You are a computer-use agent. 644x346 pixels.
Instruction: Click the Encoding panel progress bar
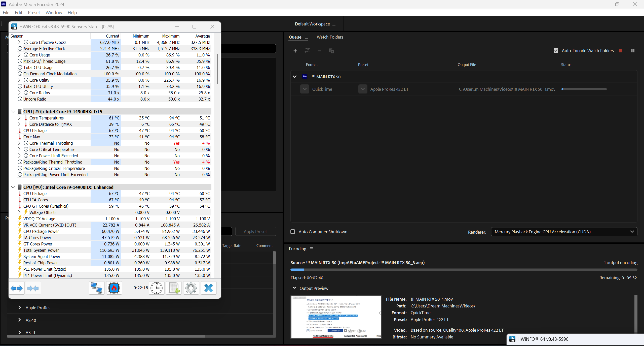[464, 270]
